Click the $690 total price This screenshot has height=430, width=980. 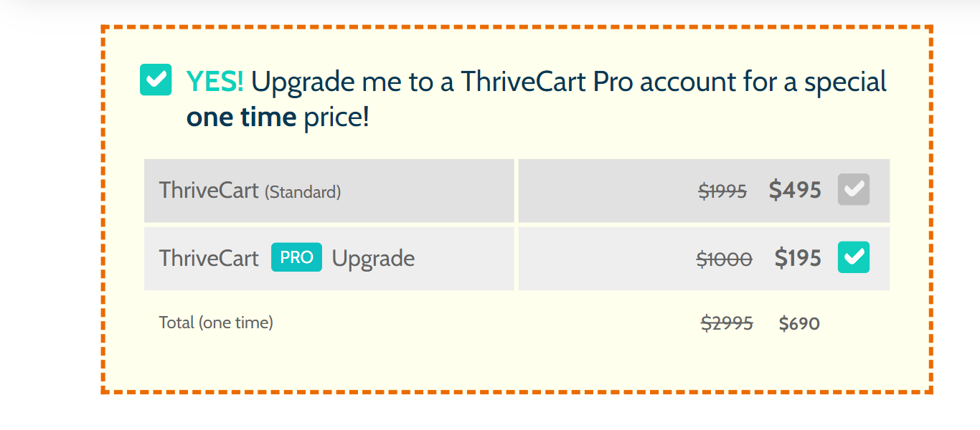pos(799,324)
